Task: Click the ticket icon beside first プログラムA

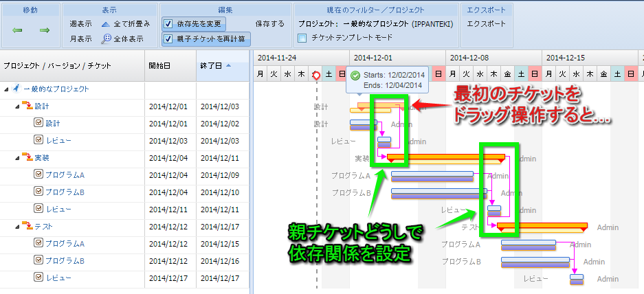Action: pyautogui.click(x=38, y=174)
